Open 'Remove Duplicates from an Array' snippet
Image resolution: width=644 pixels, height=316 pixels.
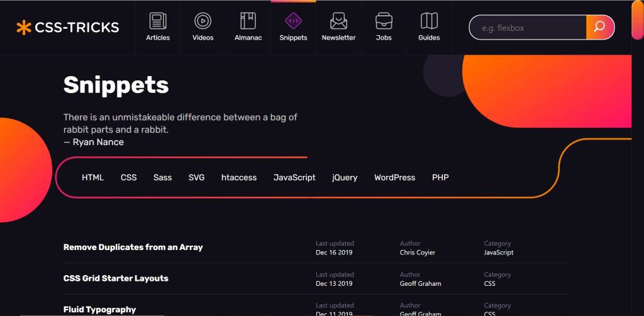pyautogui.click(x=133, y=248)
